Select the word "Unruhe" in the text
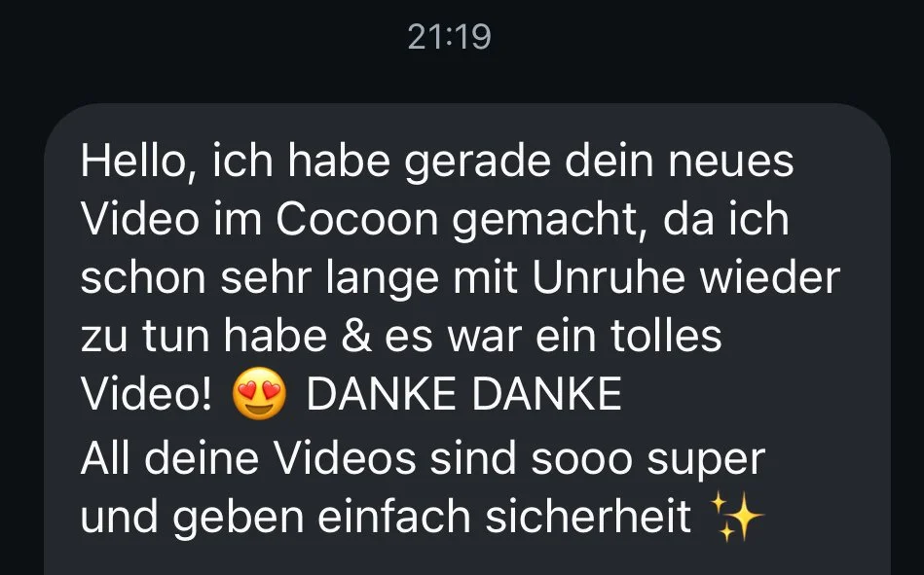The width and height of the screenshot is (924, 575). point(609,277)
